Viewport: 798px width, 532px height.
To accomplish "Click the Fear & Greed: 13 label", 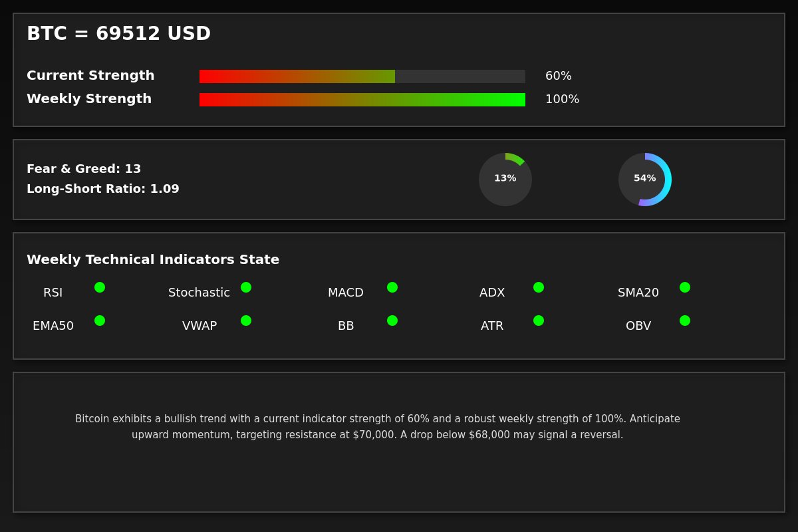I will (84, 169).
